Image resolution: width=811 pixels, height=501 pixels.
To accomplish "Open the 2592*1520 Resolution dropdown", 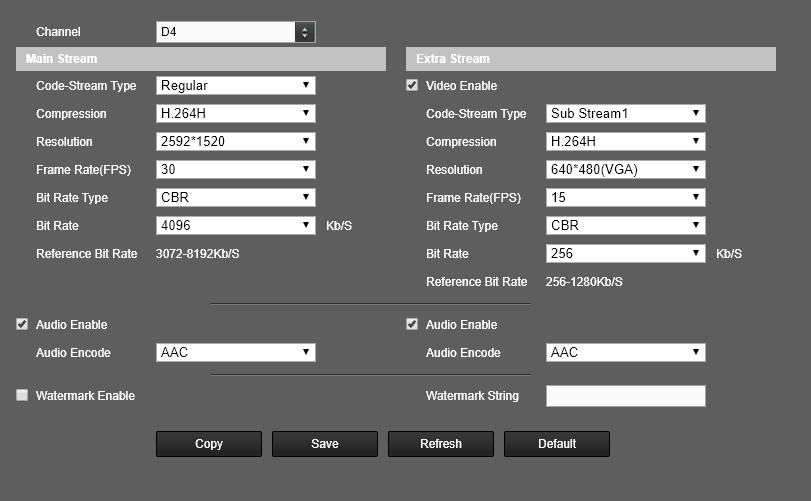I will click(235, 141).
